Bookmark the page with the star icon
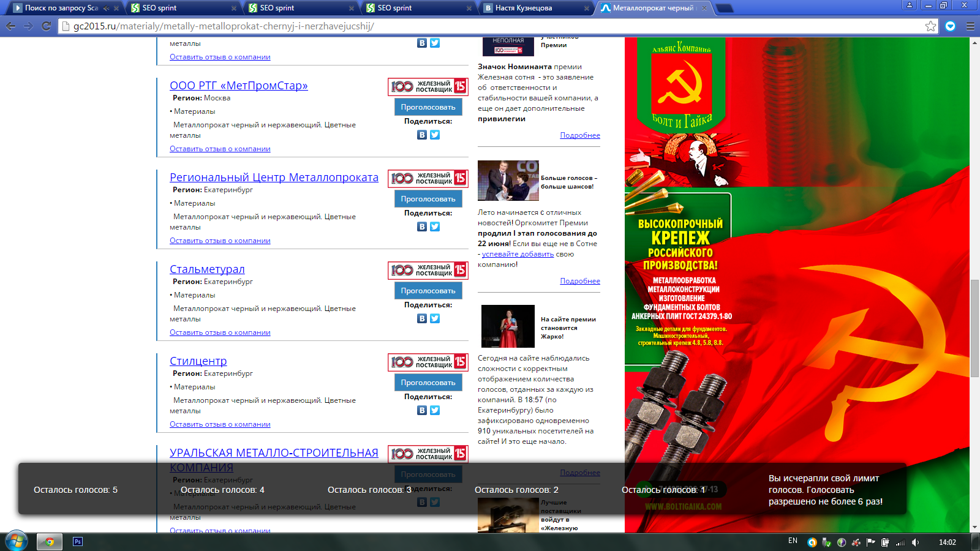Screen dimensions: 980x551 click(930, 26)
